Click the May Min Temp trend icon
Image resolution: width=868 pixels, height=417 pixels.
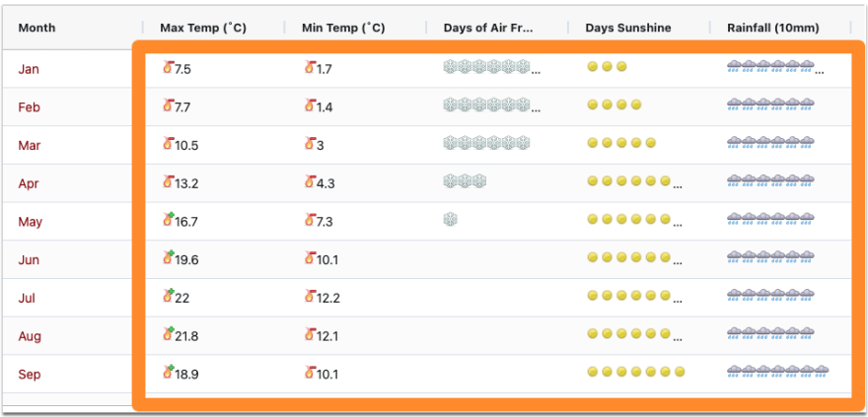coord(310,220)
